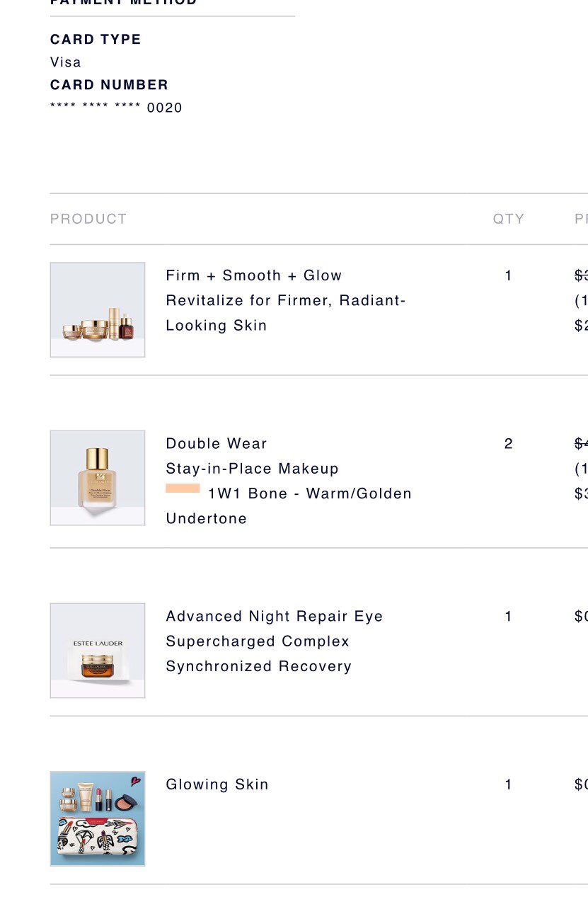Open Advanced Night Repair Eye product name
This screenshot has height=914, width=588.
[x=275, y=617]
